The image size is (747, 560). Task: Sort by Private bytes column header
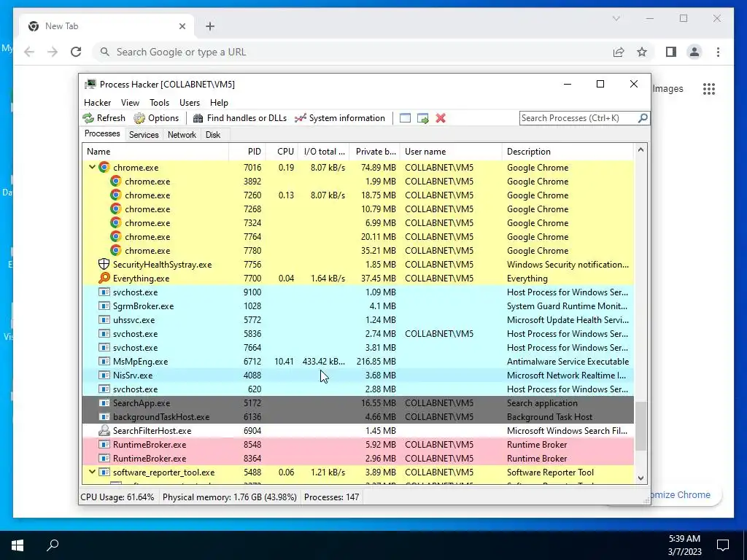click(375, 152)
